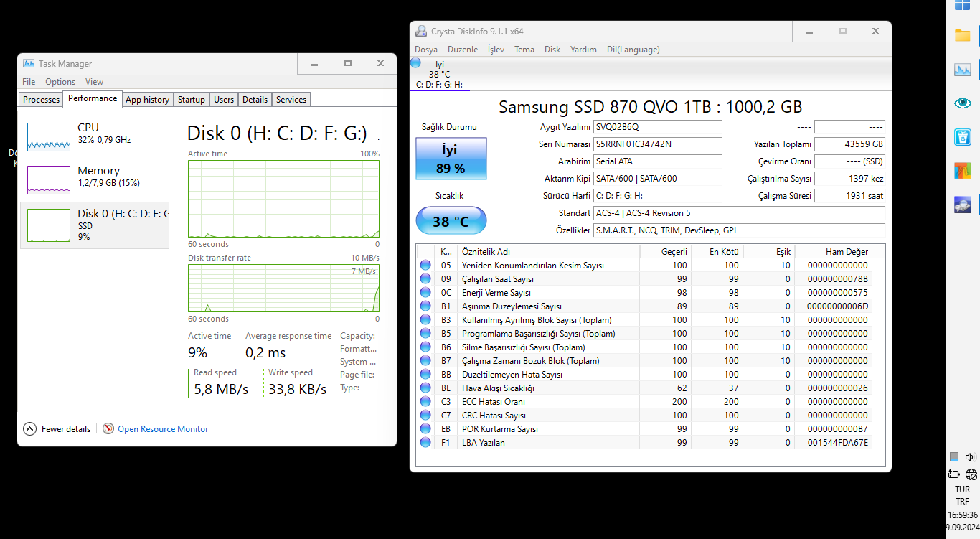Click the 38 °C temperature indicator
Screen dimensions: 980x539
click(x=451, y=221)
